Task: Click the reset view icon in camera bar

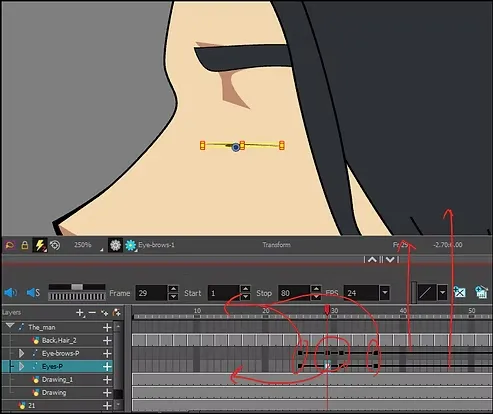Action: click(10, 245)
